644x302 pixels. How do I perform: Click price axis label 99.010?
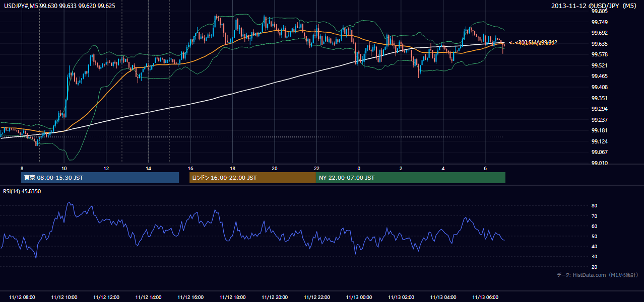point(600,163)
